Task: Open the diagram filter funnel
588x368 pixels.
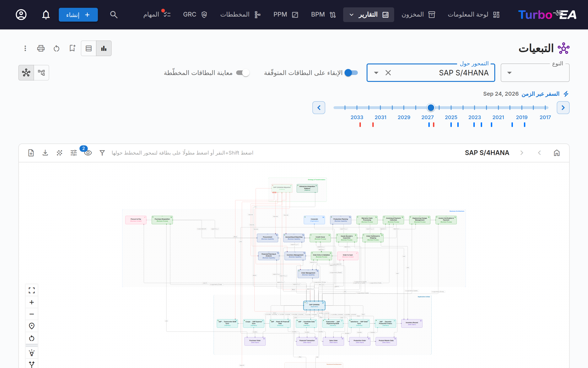Action: [x=102, y=153]
